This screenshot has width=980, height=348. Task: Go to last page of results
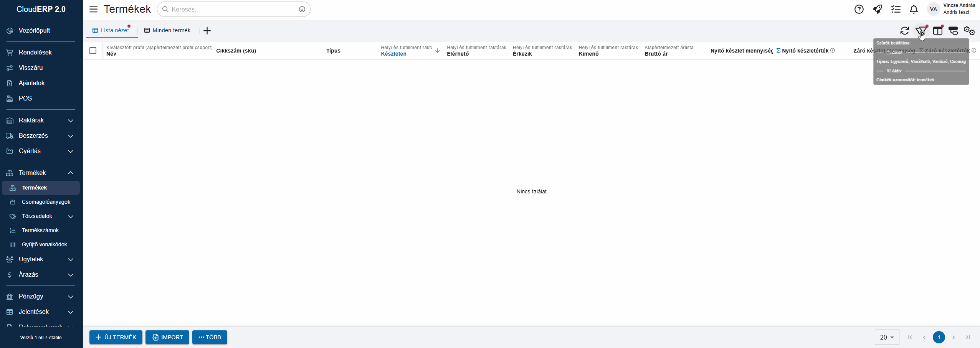pyautogui.click(x=968, y=337)
